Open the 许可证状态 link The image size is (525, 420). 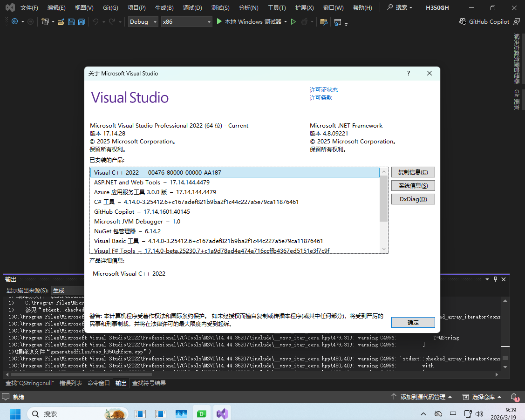[324, 90]
